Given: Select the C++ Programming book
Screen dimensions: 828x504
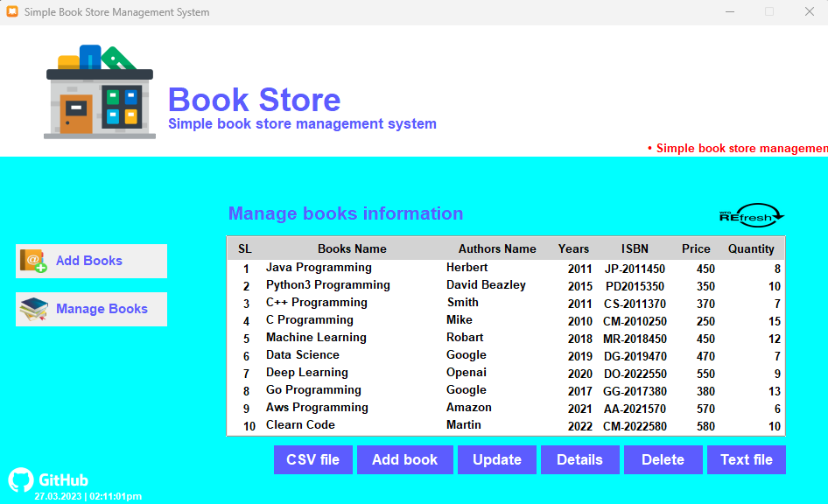Looking at the screenshot, I should (x=316, y=303).
